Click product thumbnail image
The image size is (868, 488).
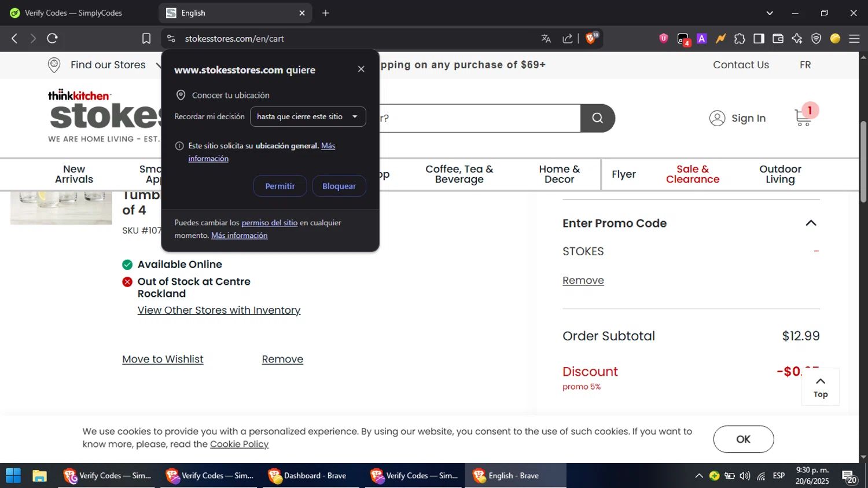61,207
